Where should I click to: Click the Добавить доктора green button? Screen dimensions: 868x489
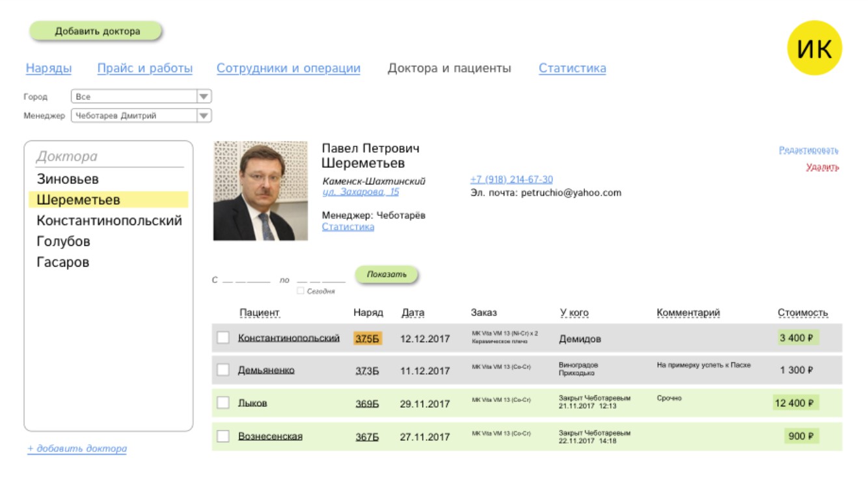point(96,31)
